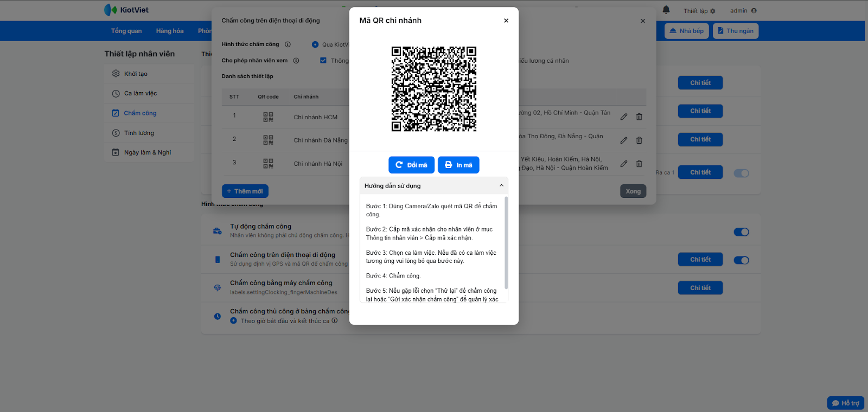Open the Thiết lập settings menu
This screenshot has height=412, width=868.
click(x=699, y=11)
